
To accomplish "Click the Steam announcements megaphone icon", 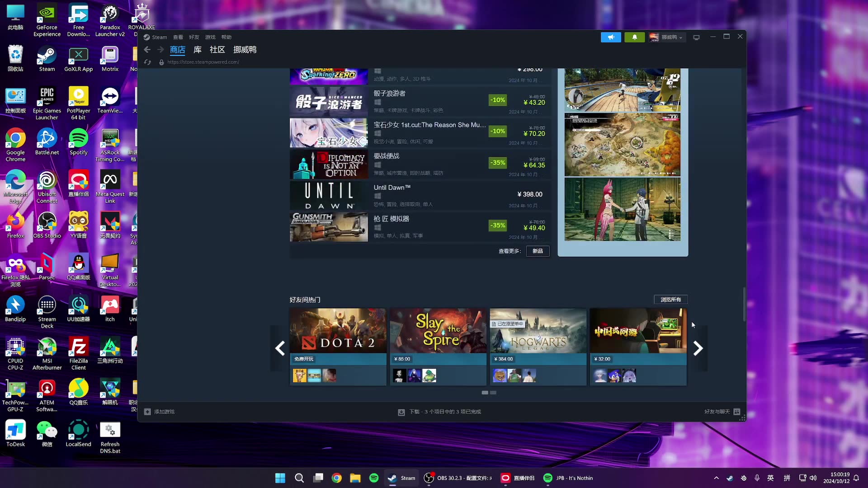I will pos(611,37).
